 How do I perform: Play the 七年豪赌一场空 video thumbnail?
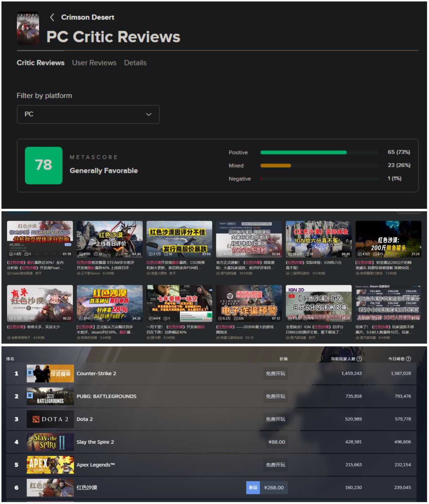(x=179, y=303)
